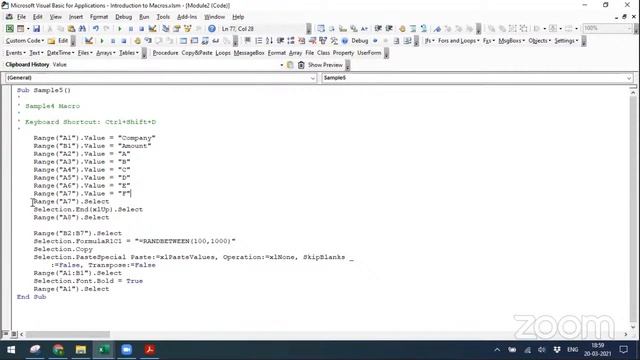This screenshot has height=360, width=640.
Task: Open the Object Browser icon
Action: point(188,29)
